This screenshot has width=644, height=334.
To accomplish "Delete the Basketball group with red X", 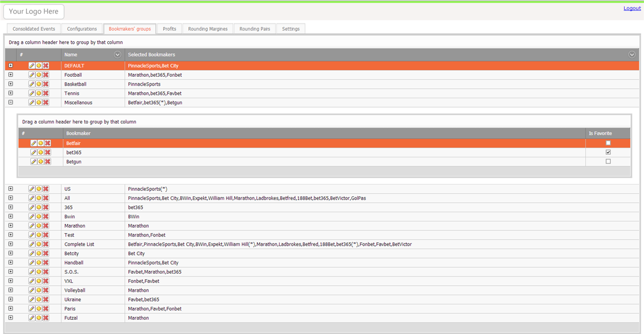I will (x=46, y=84).
